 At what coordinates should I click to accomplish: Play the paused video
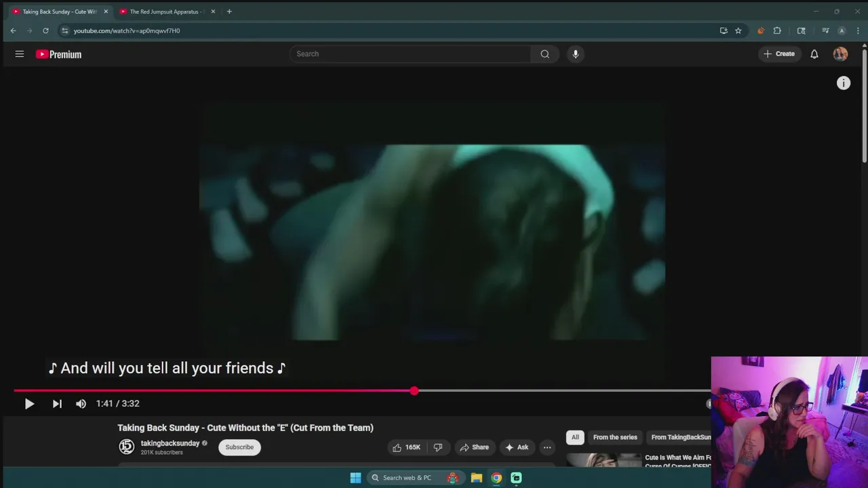tap(29, 403)
